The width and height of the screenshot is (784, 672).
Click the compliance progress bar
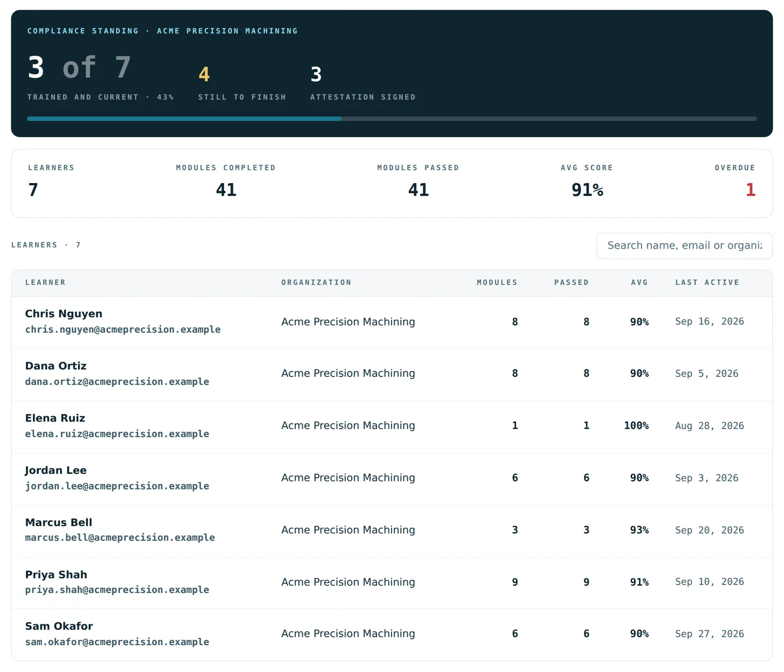(392, 119)
